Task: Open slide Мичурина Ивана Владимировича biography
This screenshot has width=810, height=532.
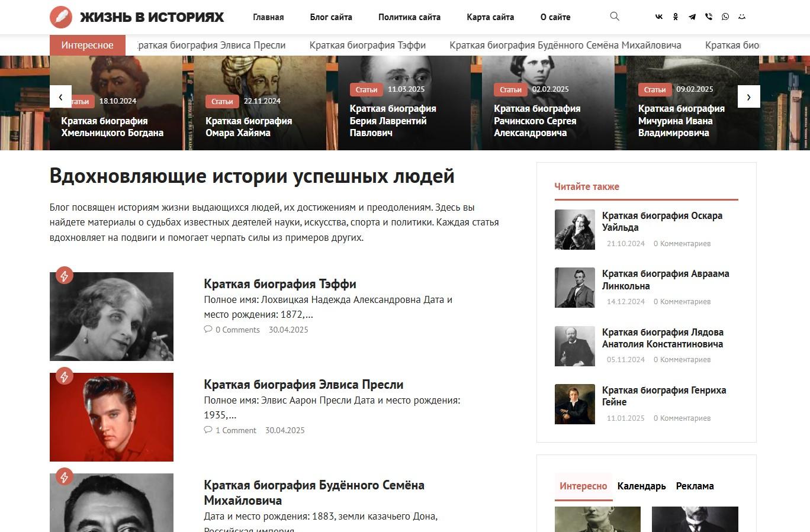Action: 682,121
